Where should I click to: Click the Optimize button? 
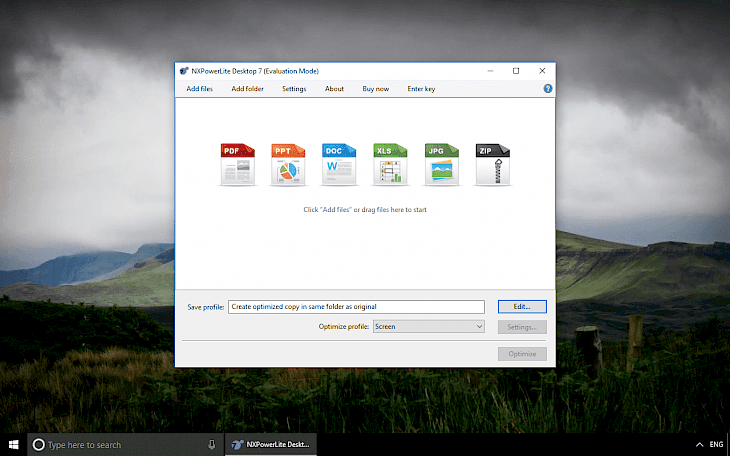tap(522, 354)
